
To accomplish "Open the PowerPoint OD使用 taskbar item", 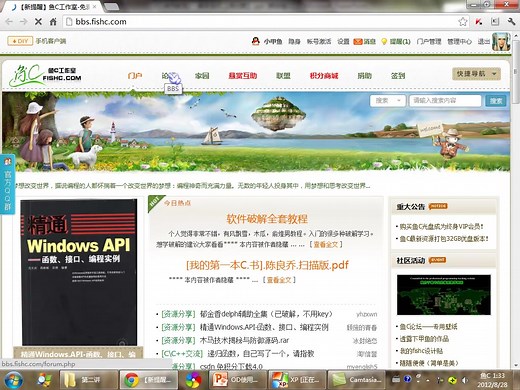I will pos(237,380).
